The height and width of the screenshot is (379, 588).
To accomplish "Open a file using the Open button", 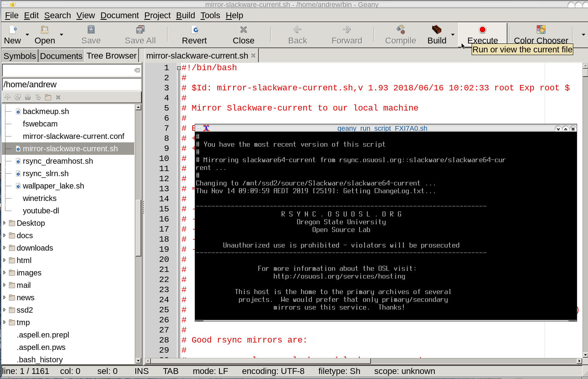I will [x=44, y=35].
